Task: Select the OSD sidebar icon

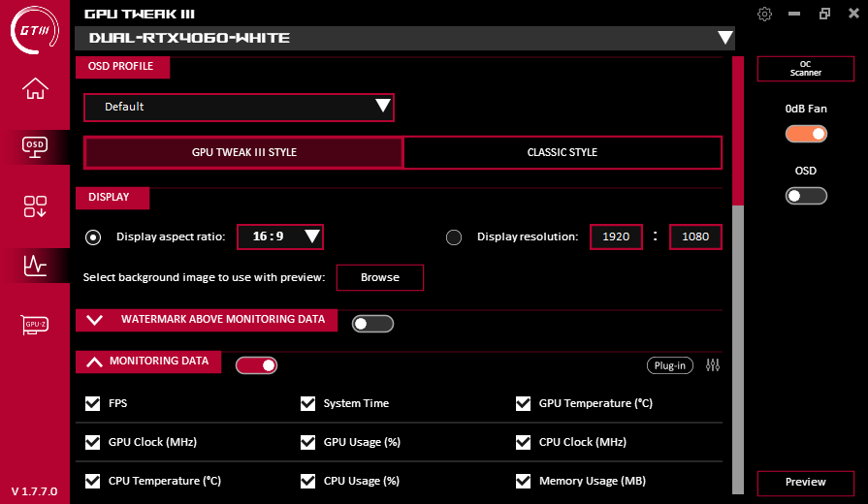Action: (35, 147)
